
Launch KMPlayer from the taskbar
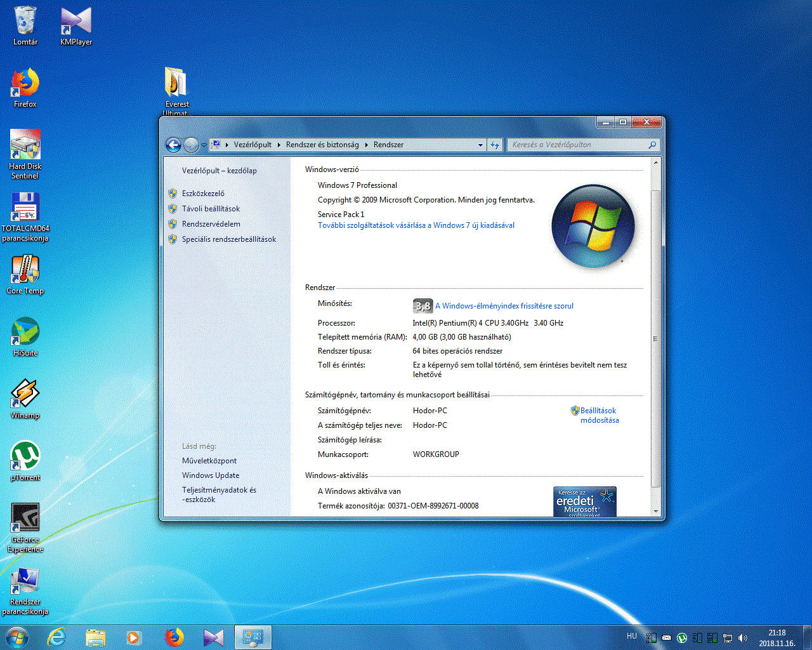pyautogui.click(x=214, y=637)
